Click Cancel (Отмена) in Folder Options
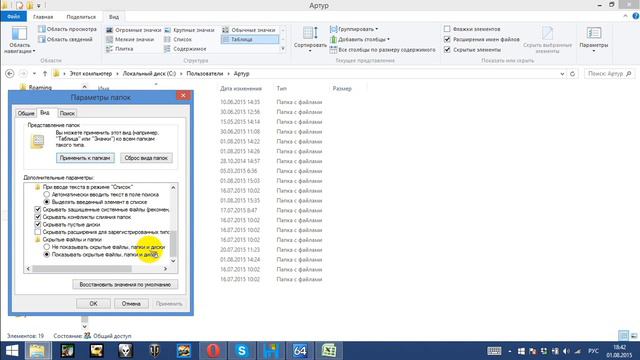This screenshot has height=360, width=640. pyautogui.click(x=131, y=304)
